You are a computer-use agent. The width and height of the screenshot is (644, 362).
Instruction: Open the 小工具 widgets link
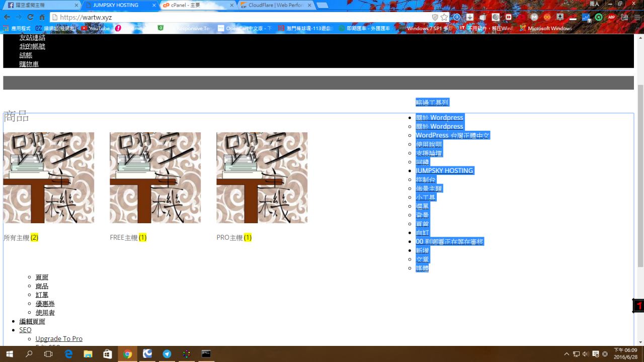(426, 197)
